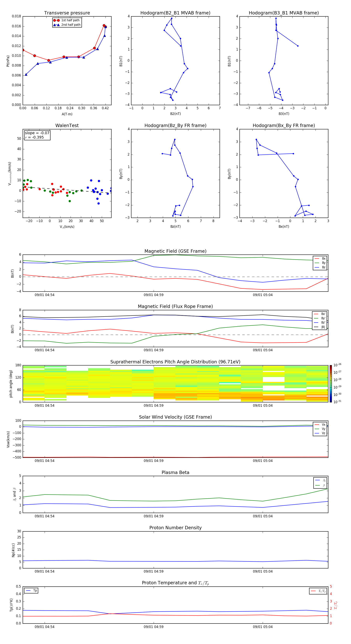
Task: Click the 10^-31 label on the color bar
Action: click(x=337, y=402)
